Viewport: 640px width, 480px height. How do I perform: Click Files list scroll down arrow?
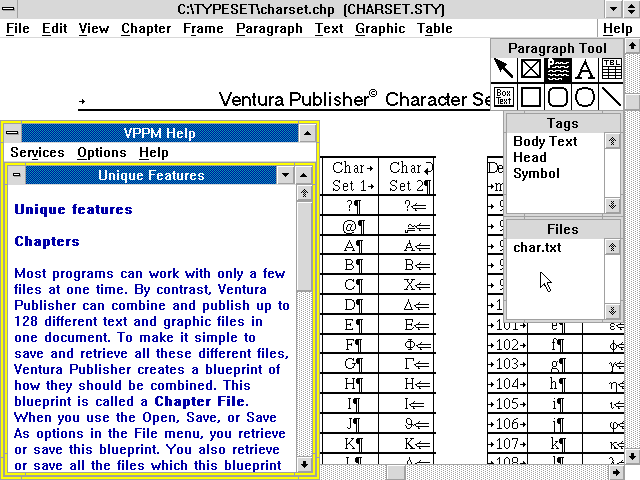612,311
